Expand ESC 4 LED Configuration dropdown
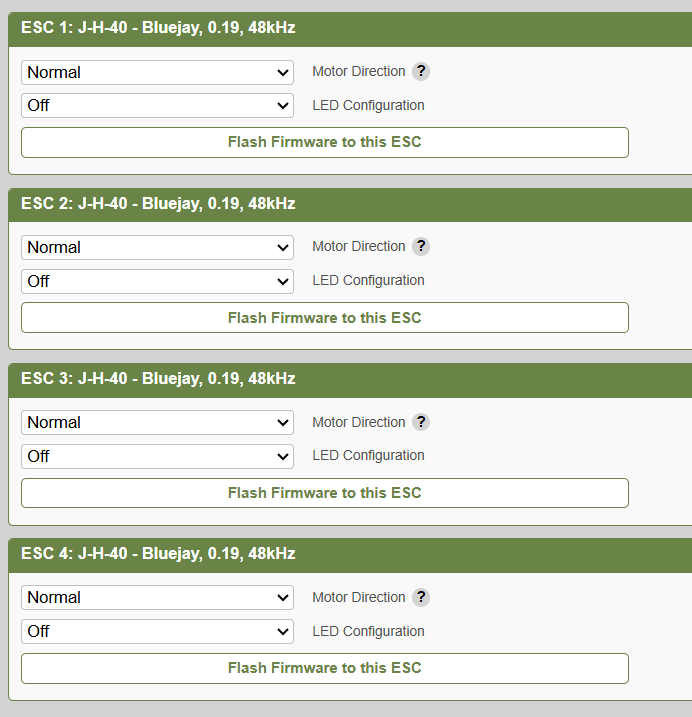Screen dimensions: 692x717 pos(157,631)
